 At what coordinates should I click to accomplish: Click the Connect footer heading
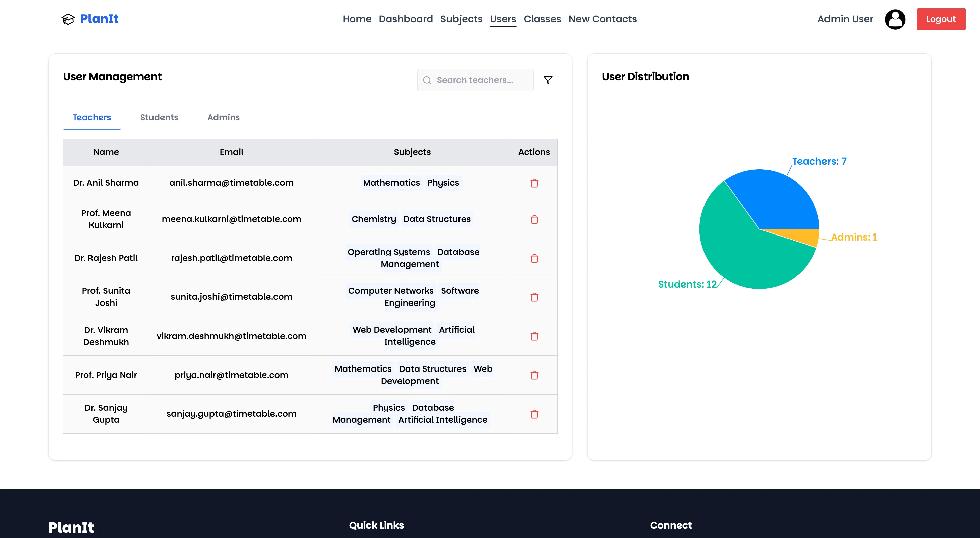pos(671,525)
